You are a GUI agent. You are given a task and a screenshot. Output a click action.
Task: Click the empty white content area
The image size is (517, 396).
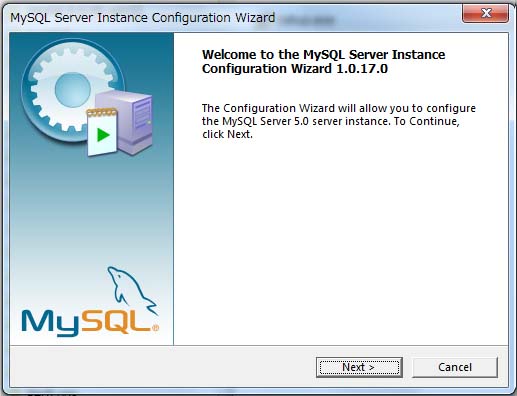[341, 240]
